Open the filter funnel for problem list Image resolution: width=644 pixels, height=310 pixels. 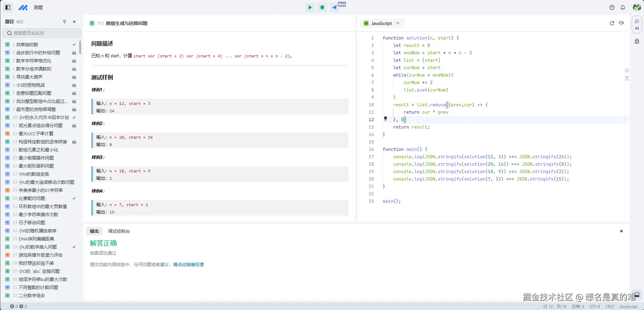point(64,22)
